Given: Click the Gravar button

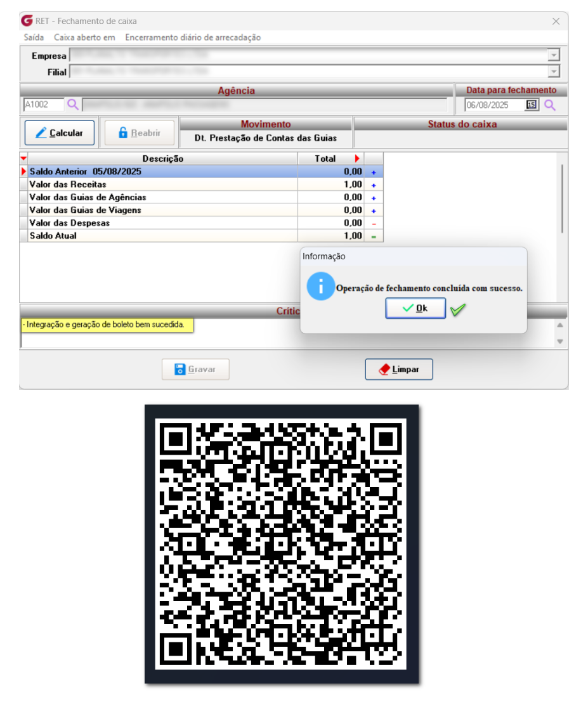Looking at the screenshot, I should tap(195, 369).
